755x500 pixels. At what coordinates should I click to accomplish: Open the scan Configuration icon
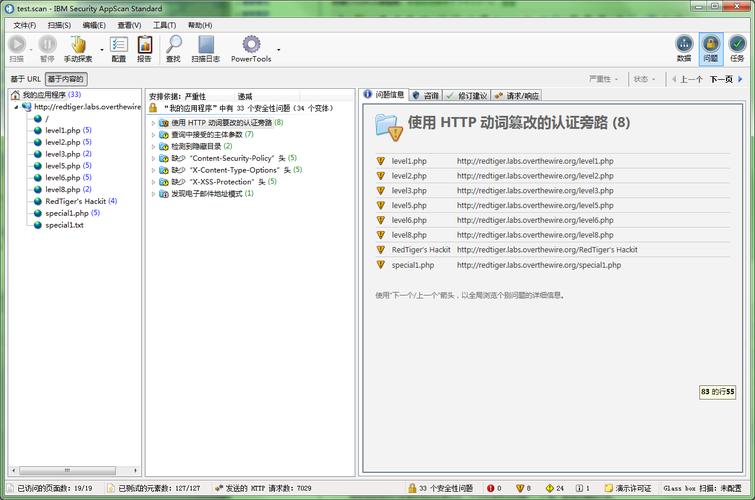pos(118,44)
